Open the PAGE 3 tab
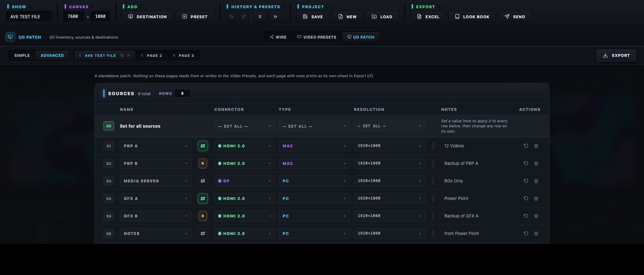 click(x=184, y=55)
